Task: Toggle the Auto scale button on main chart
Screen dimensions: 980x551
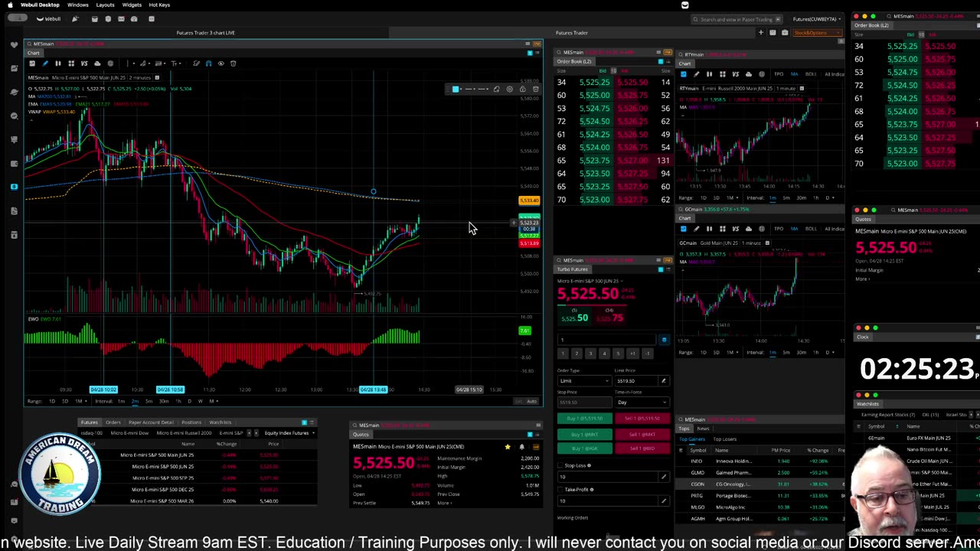Action: click(532, 401)
